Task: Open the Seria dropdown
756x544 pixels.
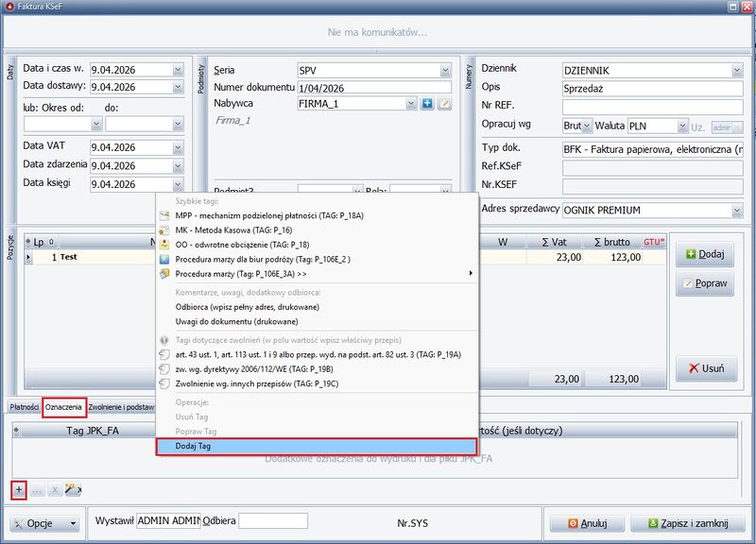Action: coord(445,71)
